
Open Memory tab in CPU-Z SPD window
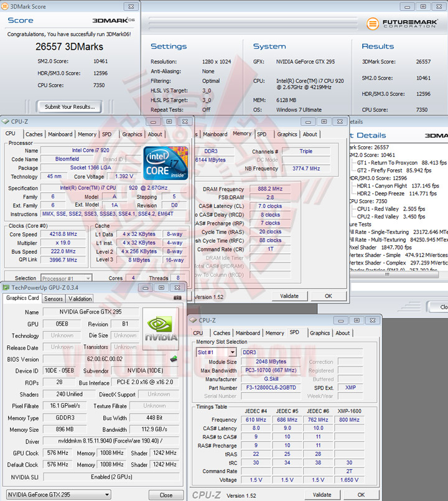(x=274, y=333)
